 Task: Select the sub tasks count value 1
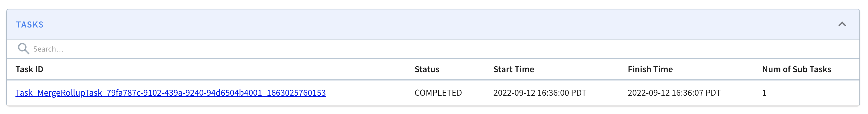pyautogui.click(x=764, y=93)
